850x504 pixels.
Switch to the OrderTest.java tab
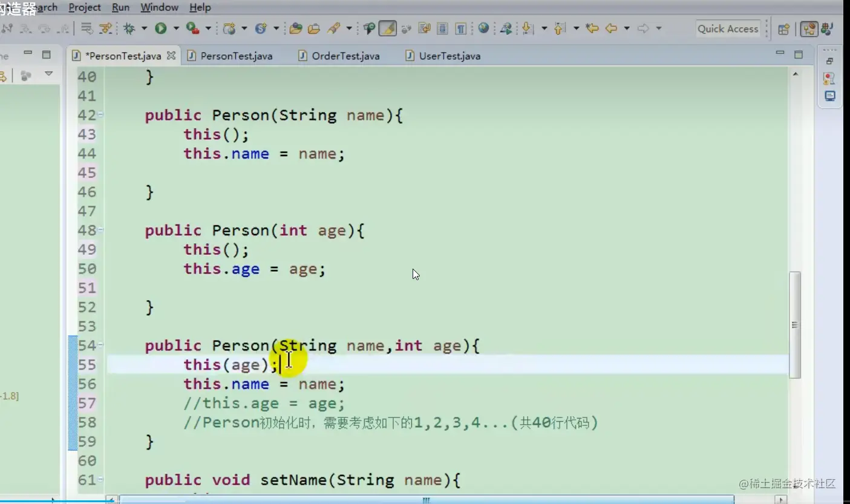pyautogui.click(x=340, y=56)
